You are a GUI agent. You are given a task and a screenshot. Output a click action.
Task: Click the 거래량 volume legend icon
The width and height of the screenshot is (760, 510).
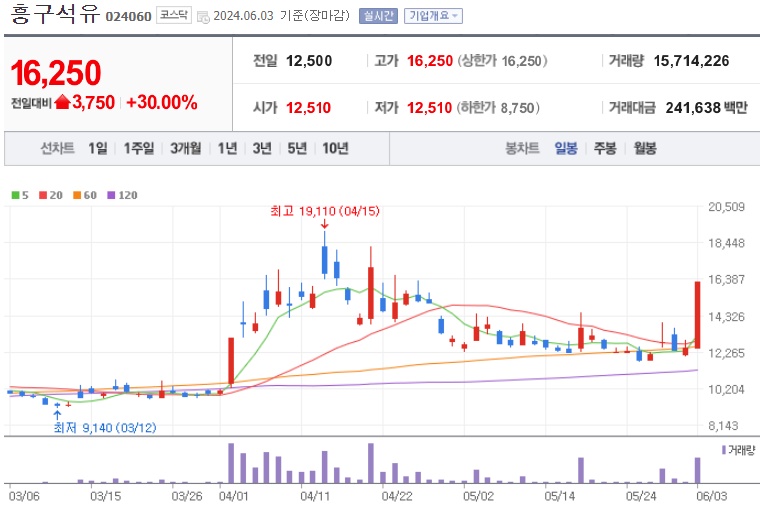(x=724, y=450)
